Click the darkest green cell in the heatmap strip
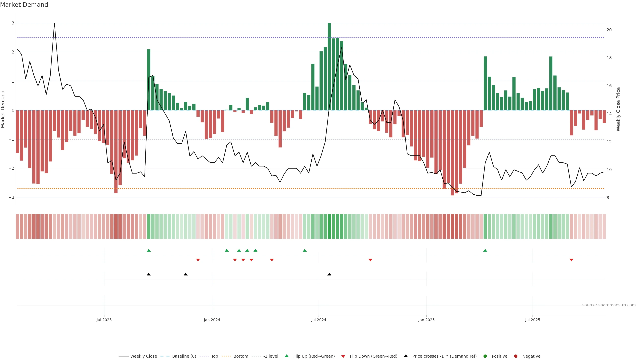The height and width of the screenshot is (362, 644). [329, 226]
